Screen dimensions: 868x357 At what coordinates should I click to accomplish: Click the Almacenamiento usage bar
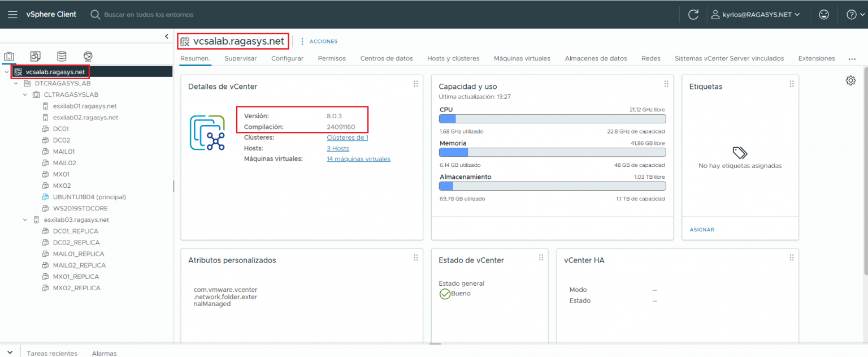552,186
